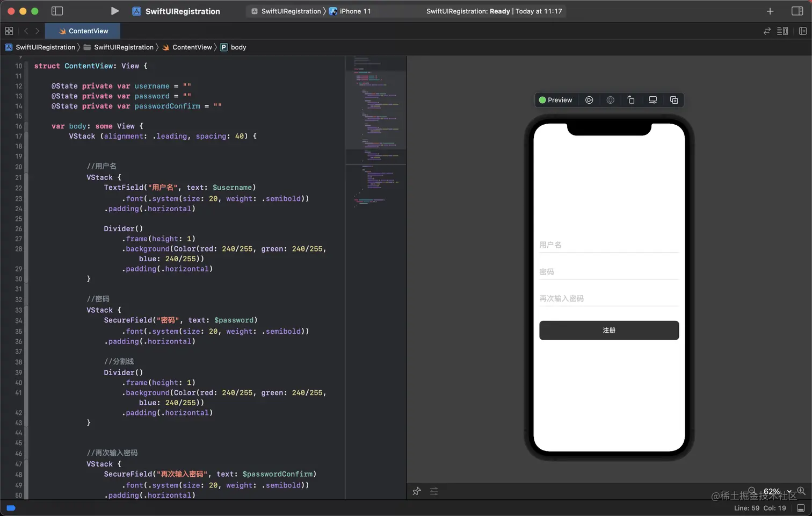This screenshot has width=812, height=516.
Task: Open body property in breadcrumb
Action: [233, 47]
